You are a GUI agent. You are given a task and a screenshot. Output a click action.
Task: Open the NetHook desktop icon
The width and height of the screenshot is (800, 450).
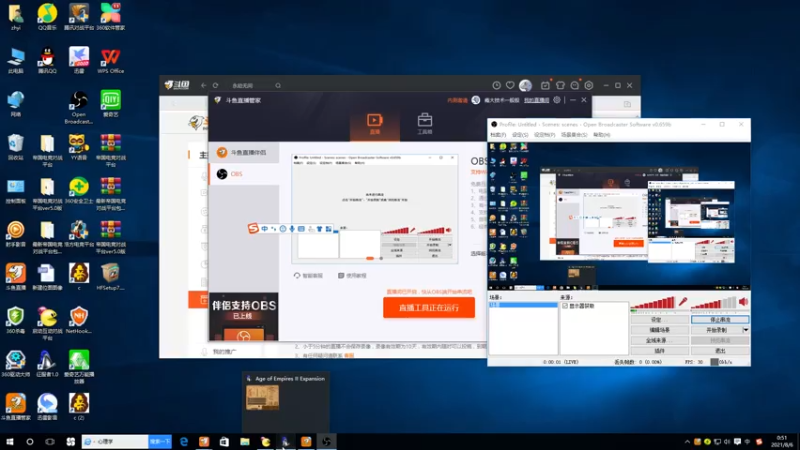pyautogui.click(x=79, y=320)
